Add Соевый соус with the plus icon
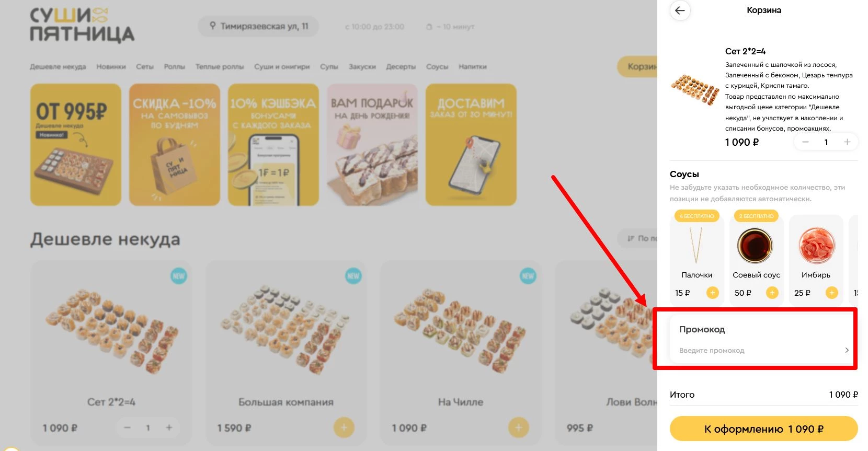The height and width of the screenshot is (451, 868). coord(772,293)
